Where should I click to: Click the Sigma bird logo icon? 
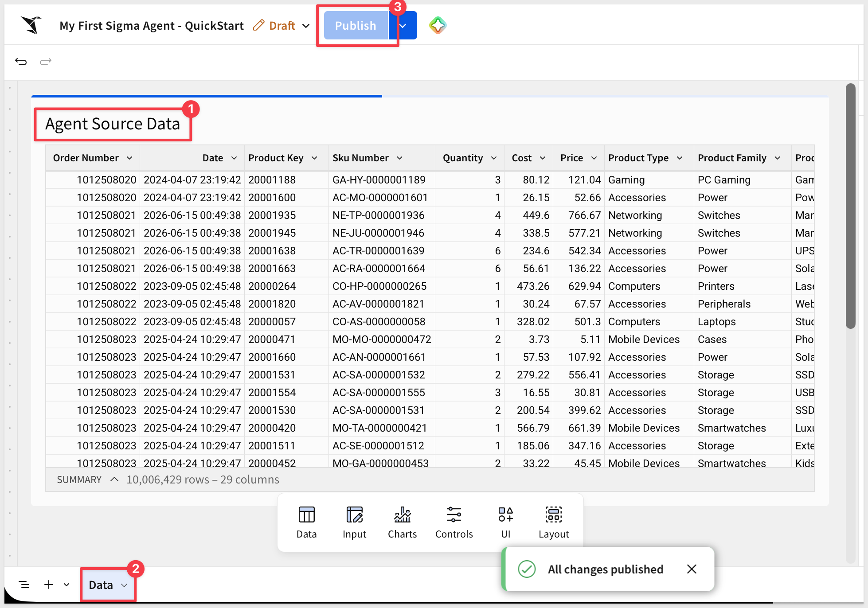click(x=31, y=25)
